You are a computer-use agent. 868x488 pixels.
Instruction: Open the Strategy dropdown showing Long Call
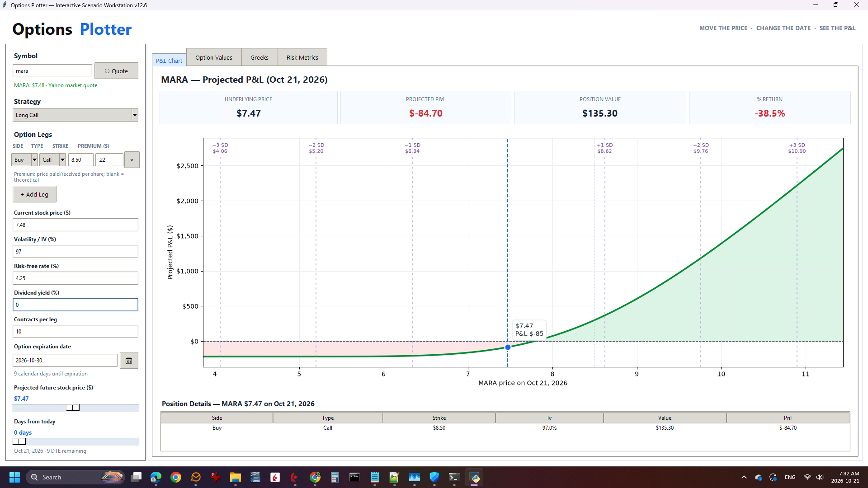click(x=75, y=115)
